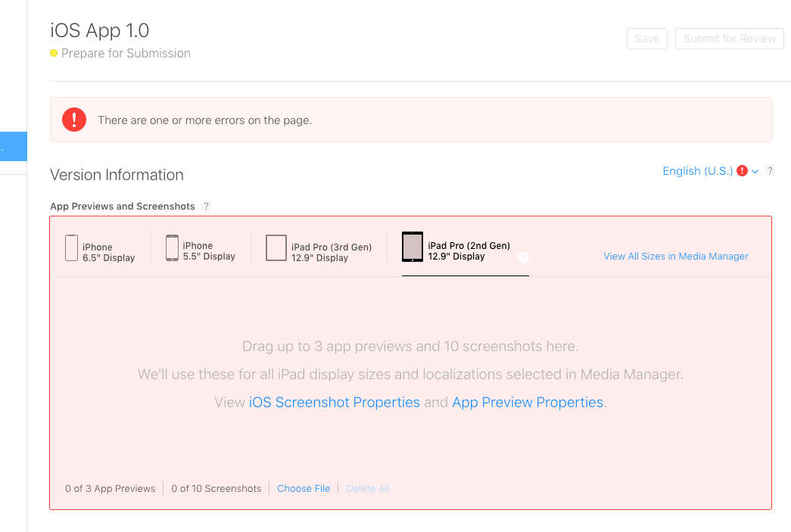Click the iPhone 5.5" device icon

[172, 247]
